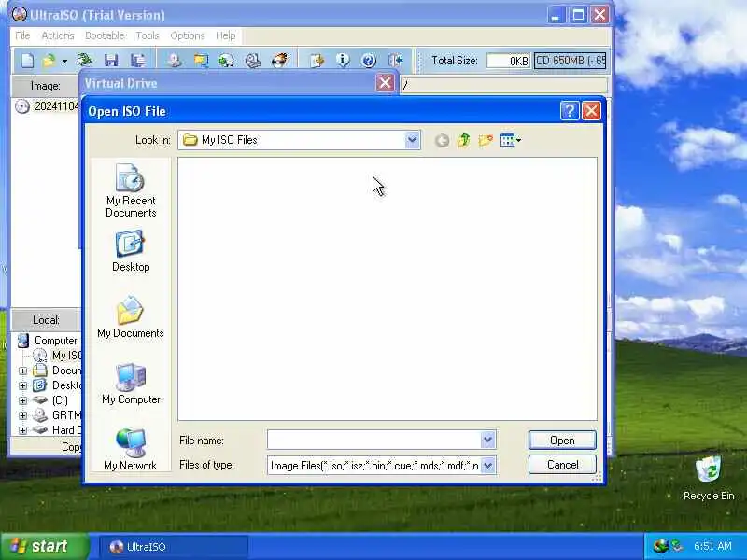
Task: Expand the Hard Drive tree node
Action: (x=22, y=430)
